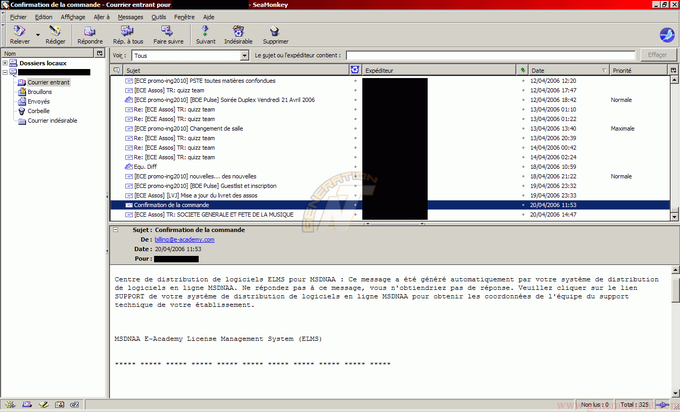Viewport: 680px width, 412px height.
Task: Open the Fichier menu
Action: [18, 17]
